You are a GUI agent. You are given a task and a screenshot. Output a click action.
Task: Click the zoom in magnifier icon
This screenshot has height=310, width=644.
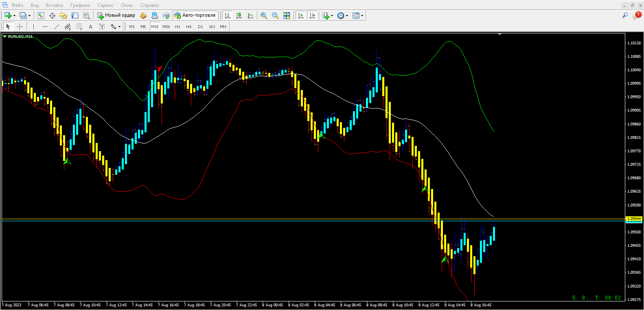(264, 15)
